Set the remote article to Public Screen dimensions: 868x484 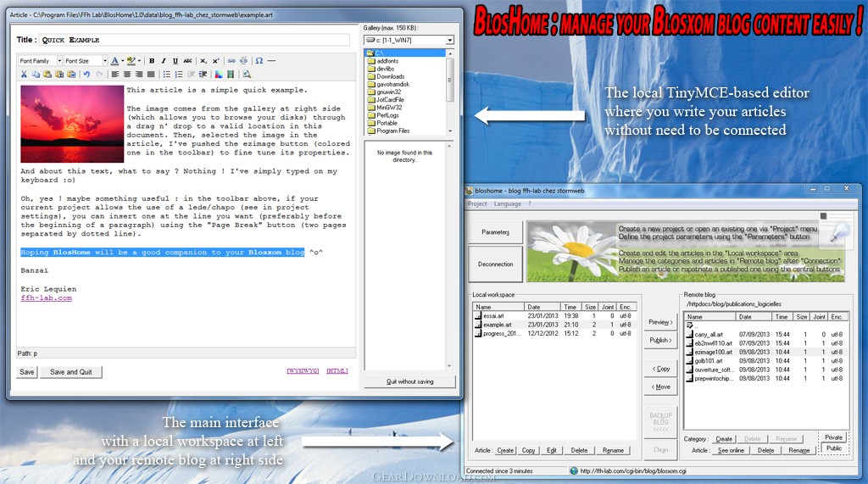coord(834,448)
